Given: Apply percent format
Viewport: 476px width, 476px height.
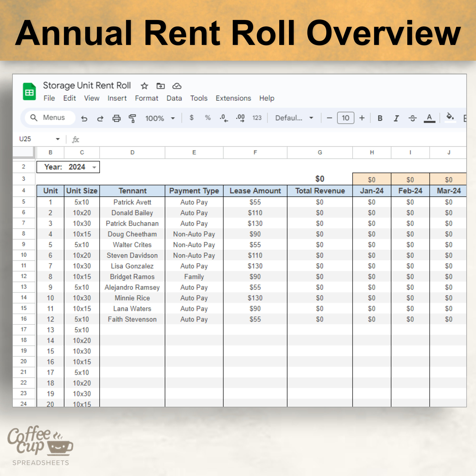Looking at the screenshot, I should (208, 119).
